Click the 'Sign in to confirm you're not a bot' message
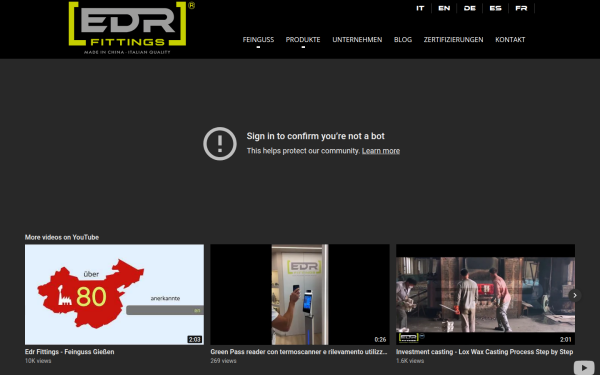The width and height of the screenshot is (600, 375). [316, 136]
